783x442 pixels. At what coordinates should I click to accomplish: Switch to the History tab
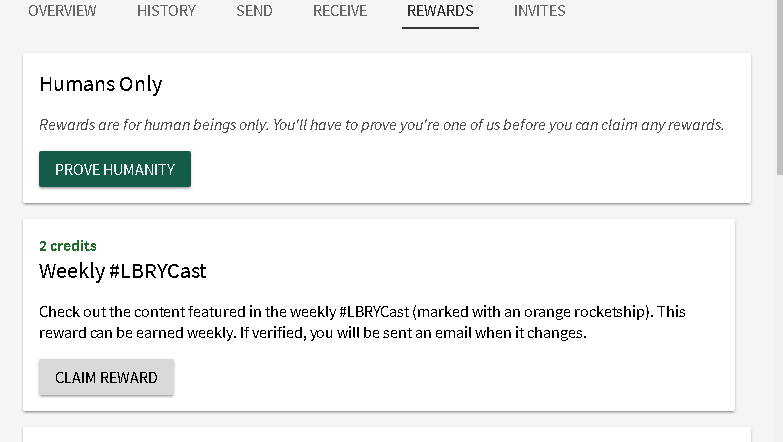(x=166, y=11)
